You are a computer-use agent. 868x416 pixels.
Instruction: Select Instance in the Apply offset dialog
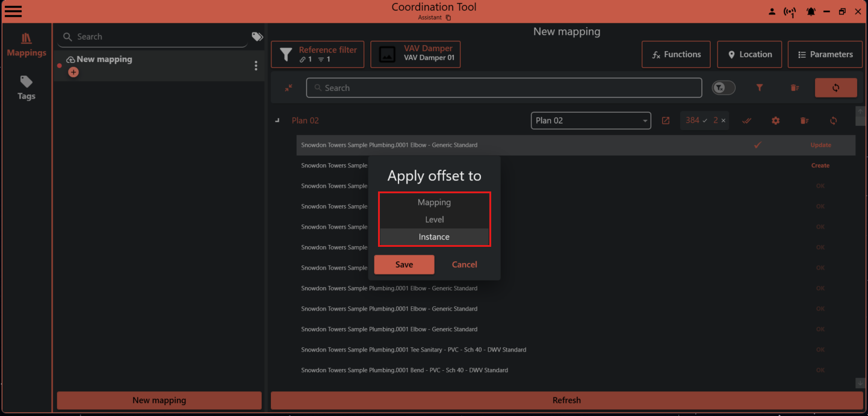pos(434,237)
